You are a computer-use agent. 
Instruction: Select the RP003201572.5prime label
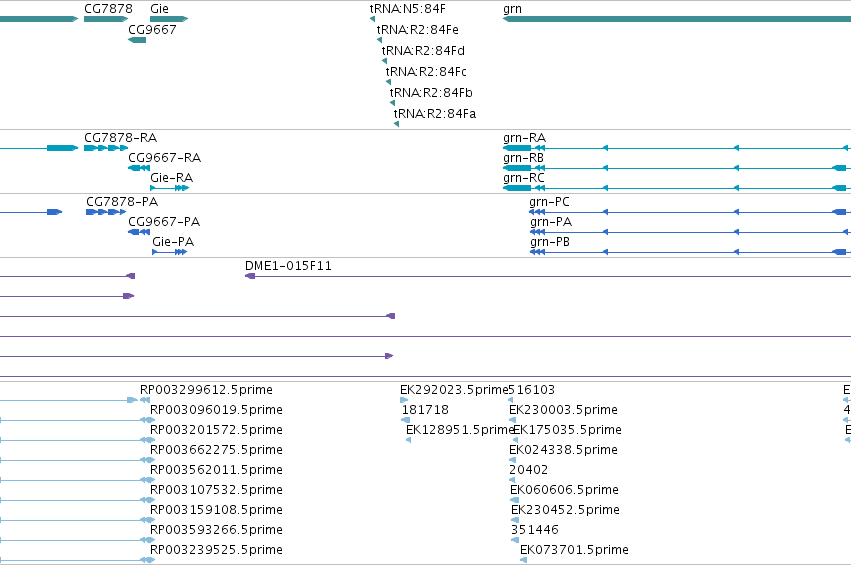[x=216, y=430]
